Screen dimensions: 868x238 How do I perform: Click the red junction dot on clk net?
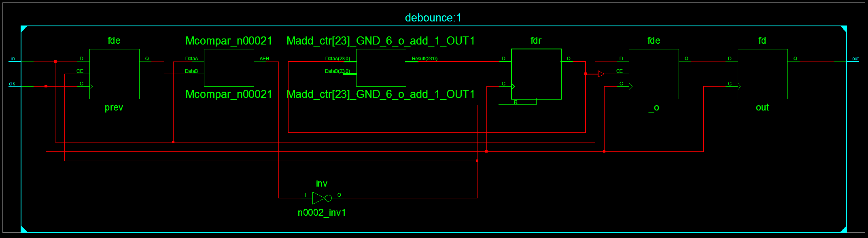pyautogui.click(x=46, y=86)
